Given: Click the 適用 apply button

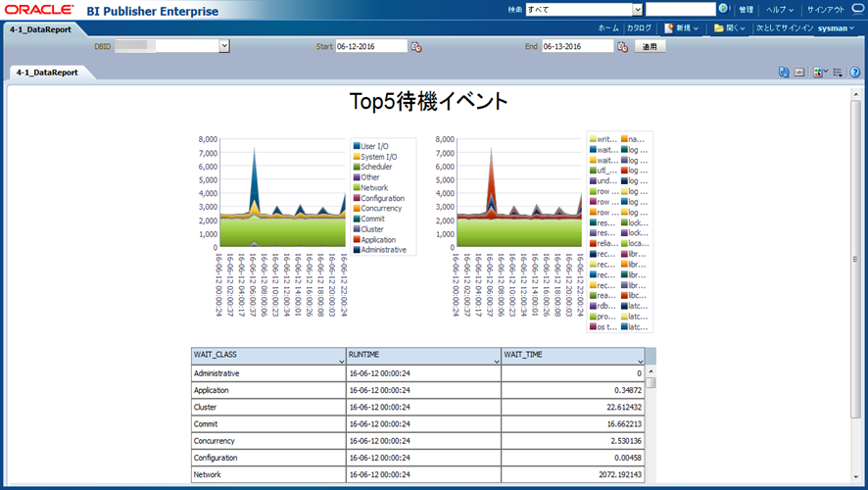Looking at the screenshot, I should (650, 46).
